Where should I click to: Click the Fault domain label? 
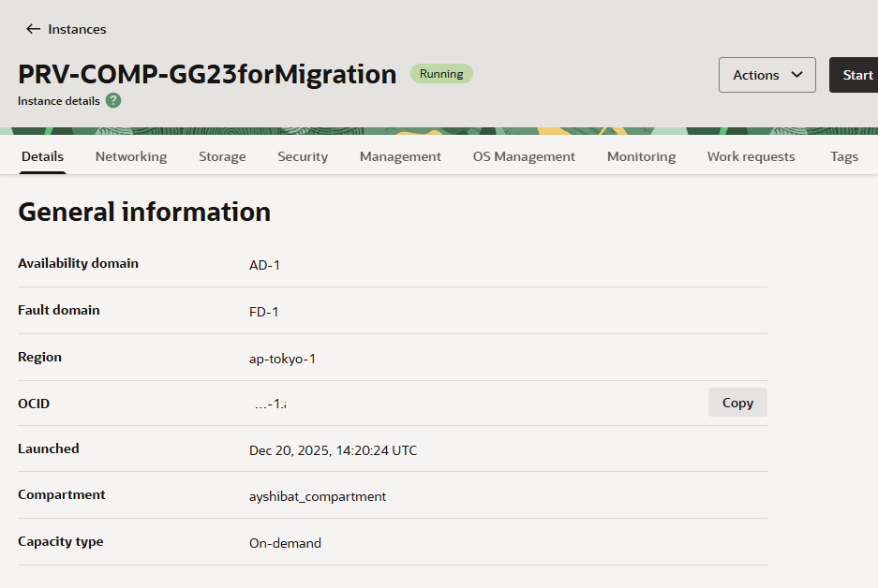pos(59,310)
